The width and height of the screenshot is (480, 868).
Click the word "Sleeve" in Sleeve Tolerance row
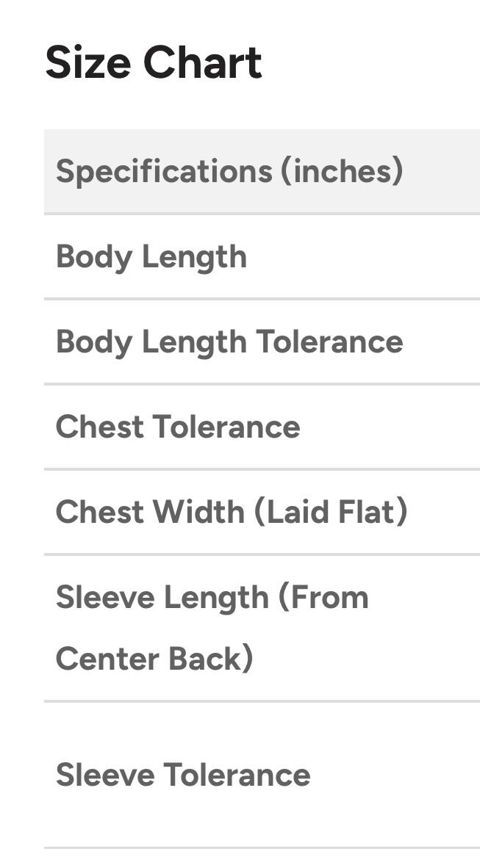point(104,775)
